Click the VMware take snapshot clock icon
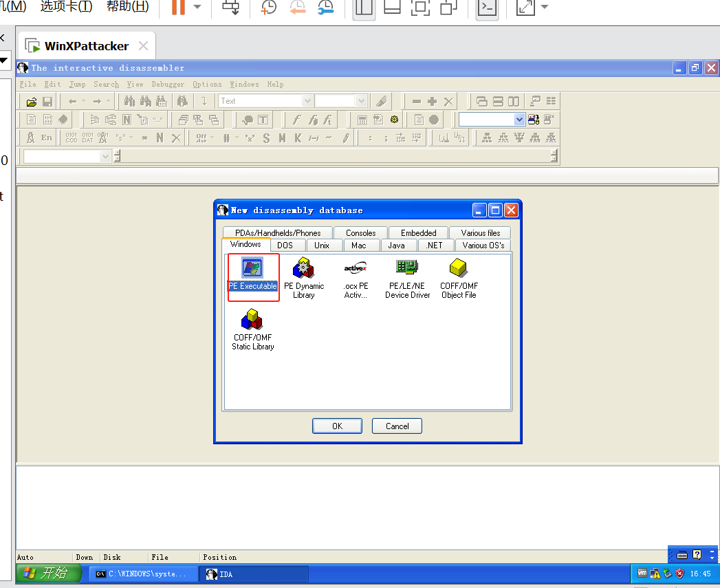The width and height of the screenshot is (720, 588). (x=268, y=6)
